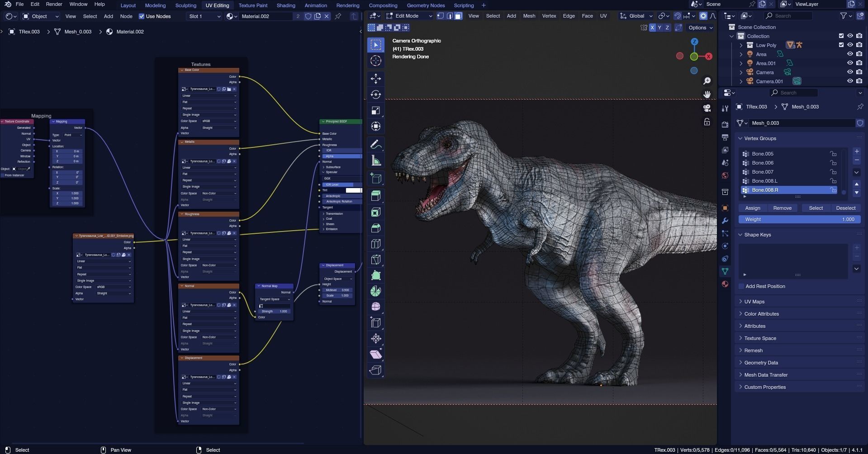The image size is (868, 454).
Task: Activate the Transform tool
Action: point(375,126)
